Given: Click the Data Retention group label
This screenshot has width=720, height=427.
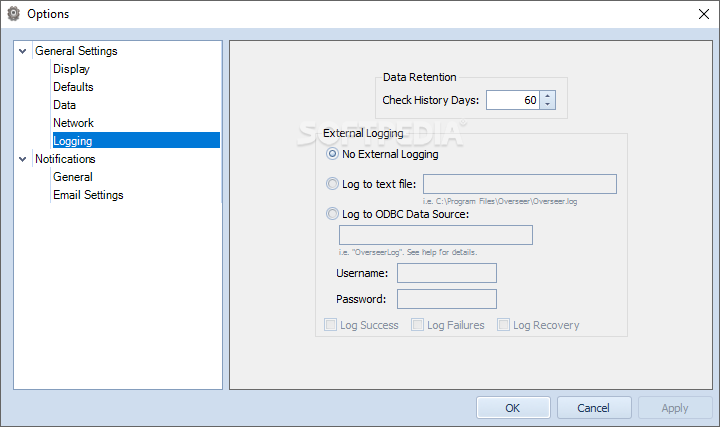Looking at the screenshot, I should tap(420, 77).
